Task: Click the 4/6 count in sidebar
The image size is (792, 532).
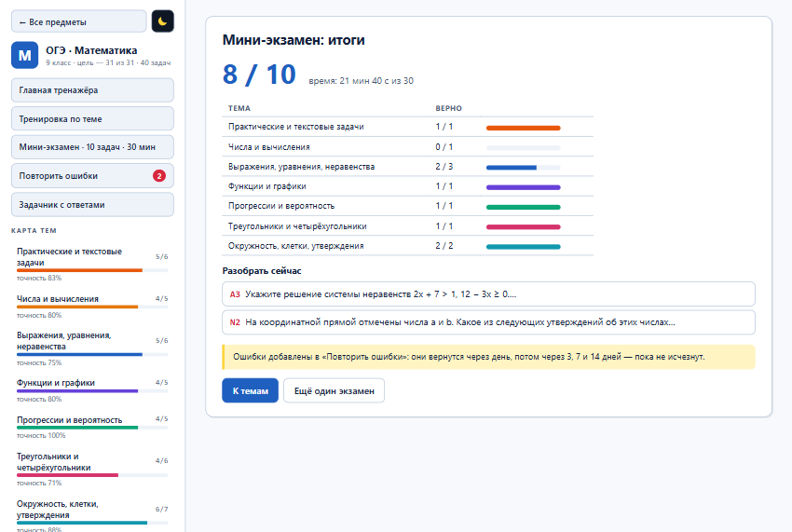Action: tap(161, 461)
